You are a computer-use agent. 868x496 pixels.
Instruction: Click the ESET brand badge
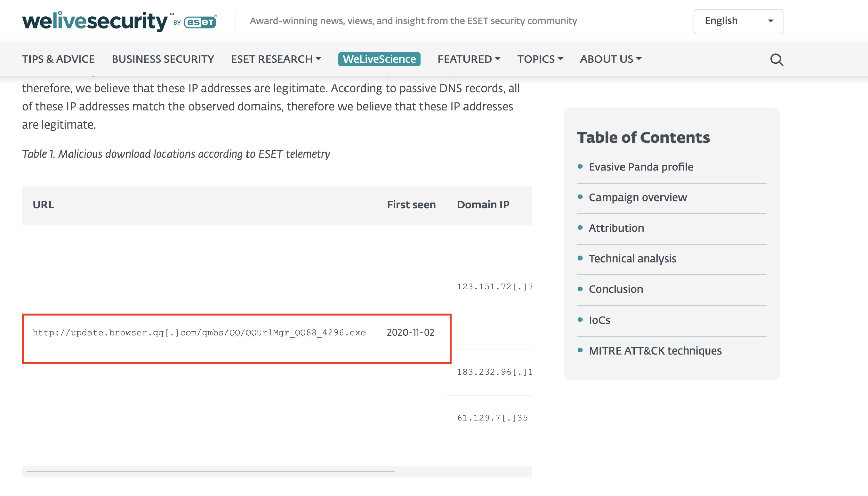(200, 22)
